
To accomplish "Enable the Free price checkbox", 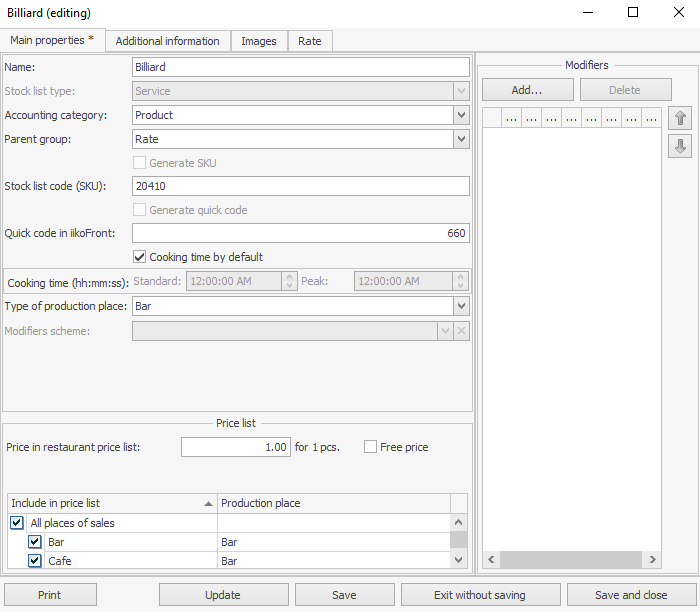I will 371,447.
